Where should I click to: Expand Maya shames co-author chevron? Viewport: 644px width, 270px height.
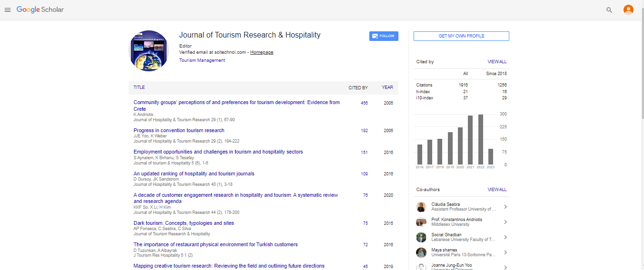pyautogui.click(x=505, y=252)
